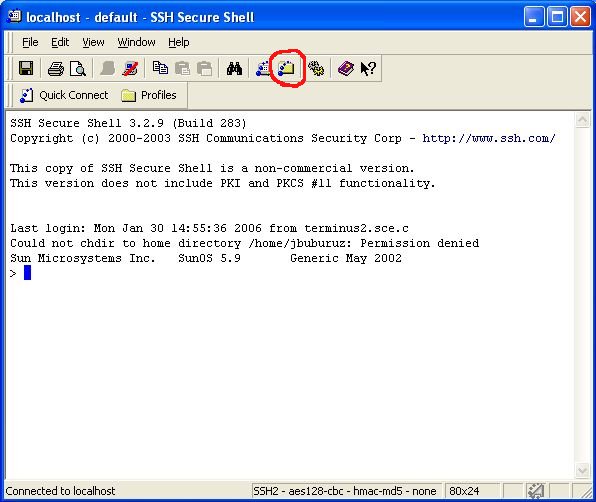Click the Copy icon in toolbar
Viewport: 596px width, 502px height.
click(x=160, y=68)
